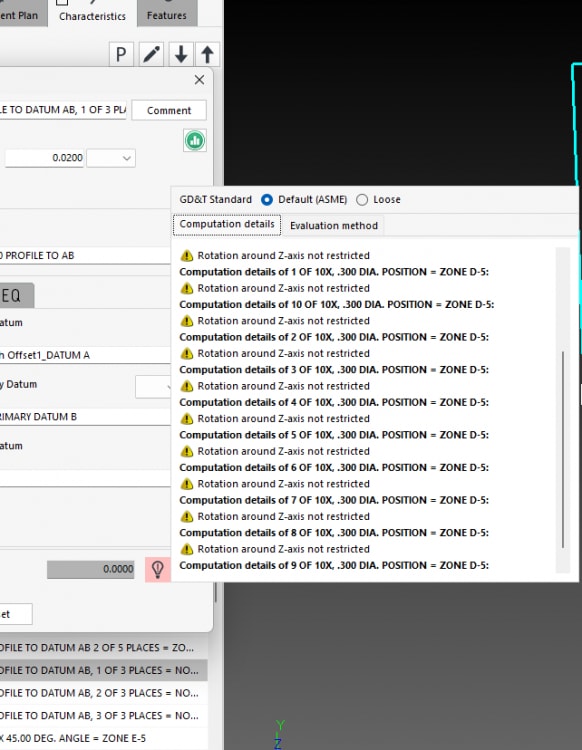The width and height of the screenshot is (582, 750).
Task: Click Computation details of 1 OF 10X line
Action: 334,272
